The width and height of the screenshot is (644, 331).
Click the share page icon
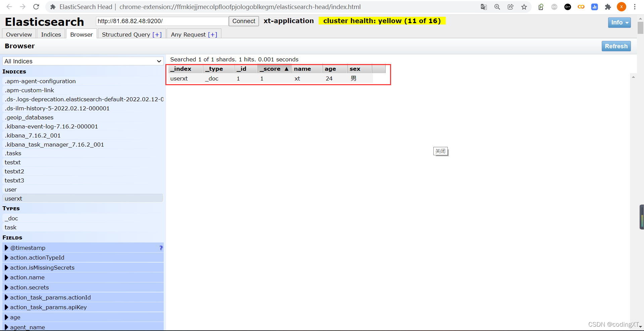click(x=511, y=7)
